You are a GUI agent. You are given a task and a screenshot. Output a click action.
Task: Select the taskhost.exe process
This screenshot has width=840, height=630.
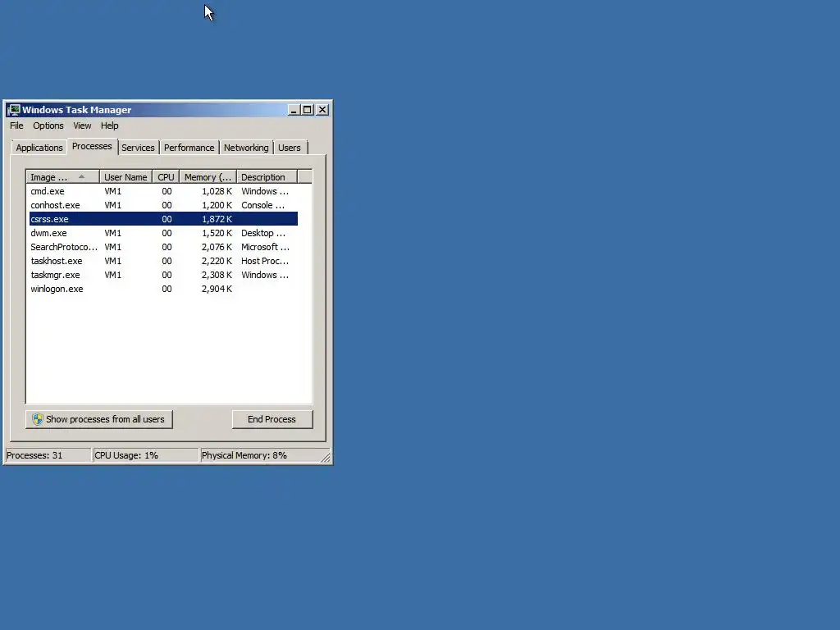tap(163, 261)
